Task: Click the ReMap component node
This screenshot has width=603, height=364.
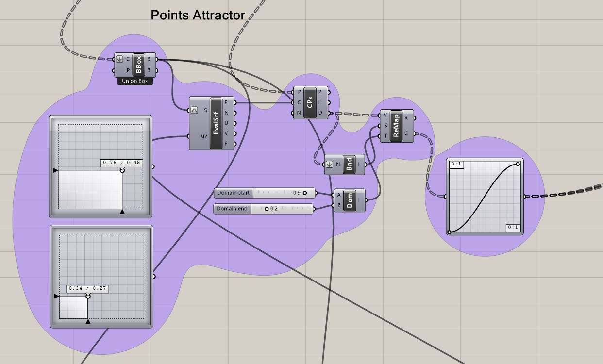Action: (396, 126)
